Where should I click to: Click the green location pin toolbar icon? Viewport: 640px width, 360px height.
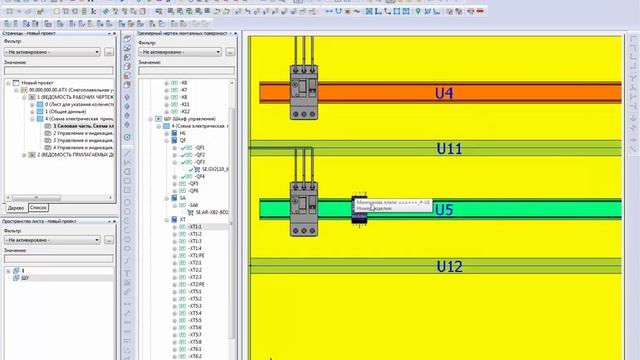coord(418,11)
